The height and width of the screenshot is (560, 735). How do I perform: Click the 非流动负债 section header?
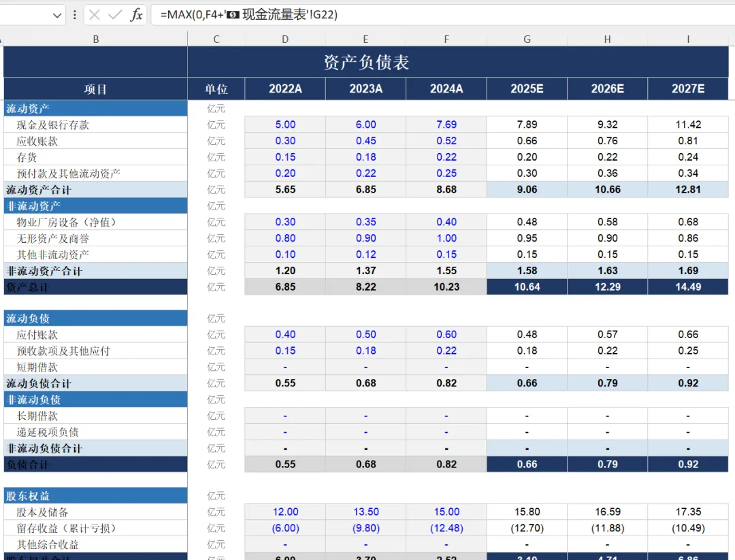point(96,399)
